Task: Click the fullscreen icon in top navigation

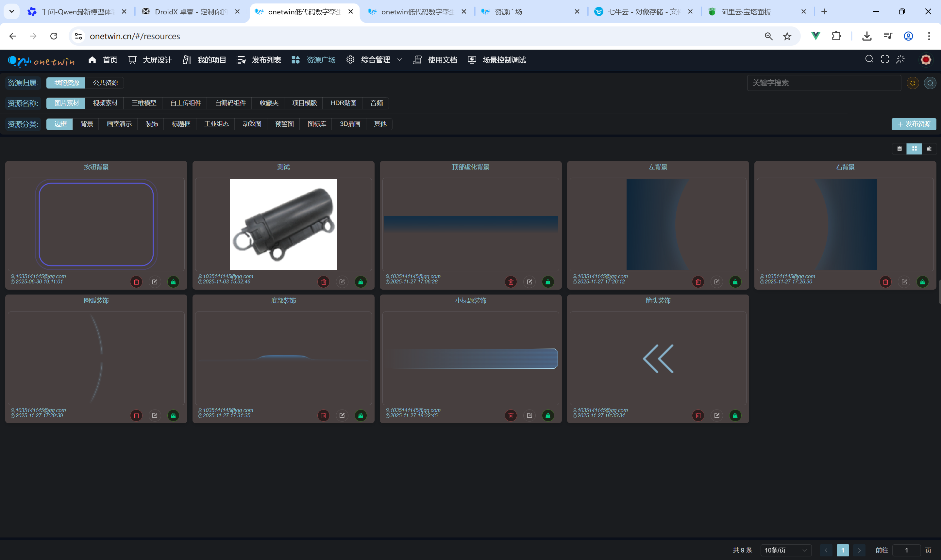Action: coord(885,59)
